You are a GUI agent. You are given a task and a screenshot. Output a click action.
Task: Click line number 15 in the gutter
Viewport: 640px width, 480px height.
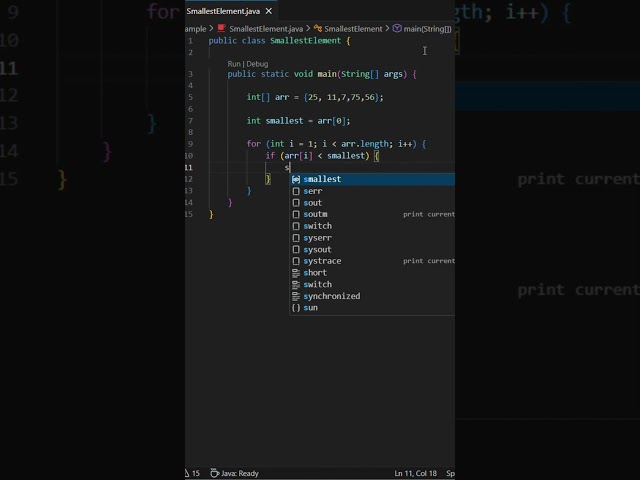point(189,214)
